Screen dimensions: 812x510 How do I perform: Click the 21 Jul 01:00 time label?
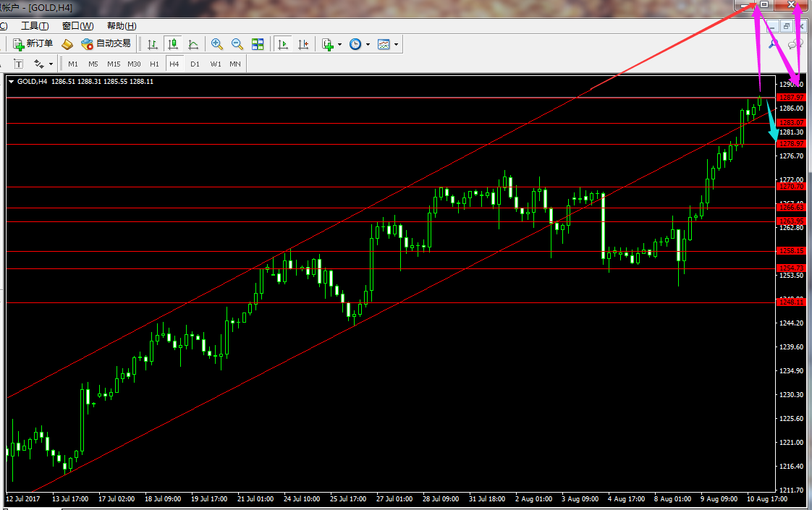[255, 499]
